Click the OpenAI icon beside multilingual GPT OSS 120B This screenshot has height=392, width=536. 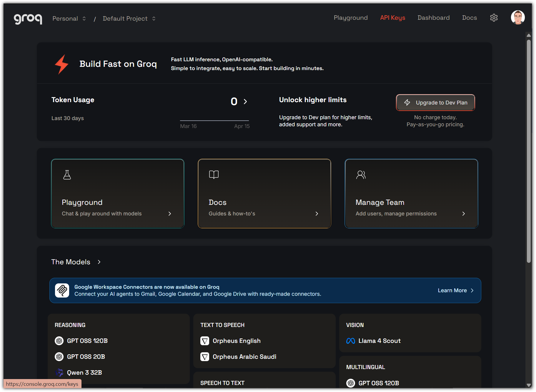click(x=351, y=383)
